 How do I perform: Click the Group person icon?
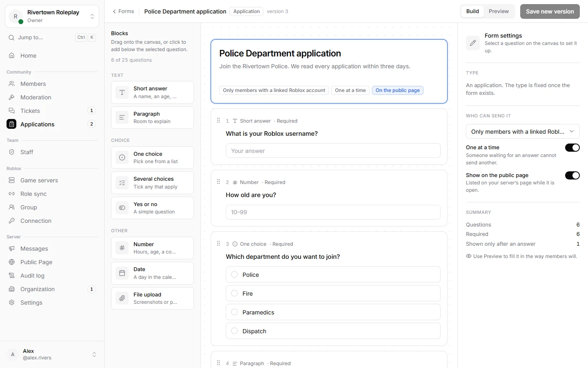(x=12, y=207)
